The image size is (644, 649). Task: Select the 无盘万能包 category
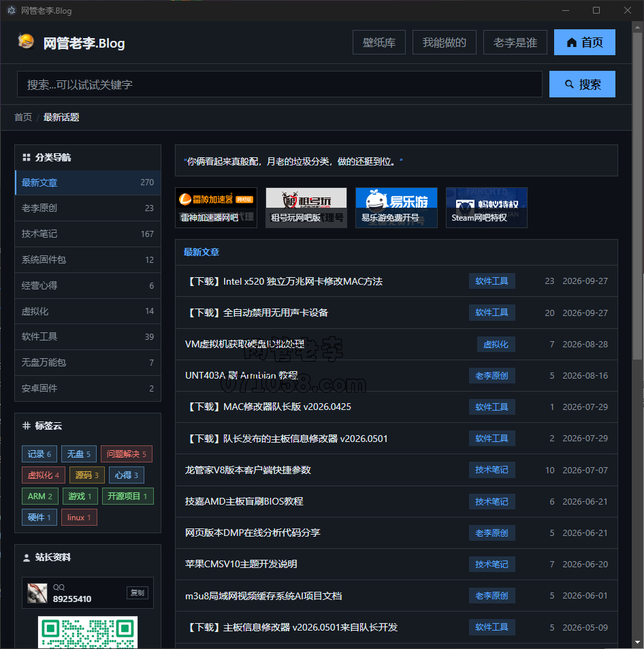(x=88, y=362)
